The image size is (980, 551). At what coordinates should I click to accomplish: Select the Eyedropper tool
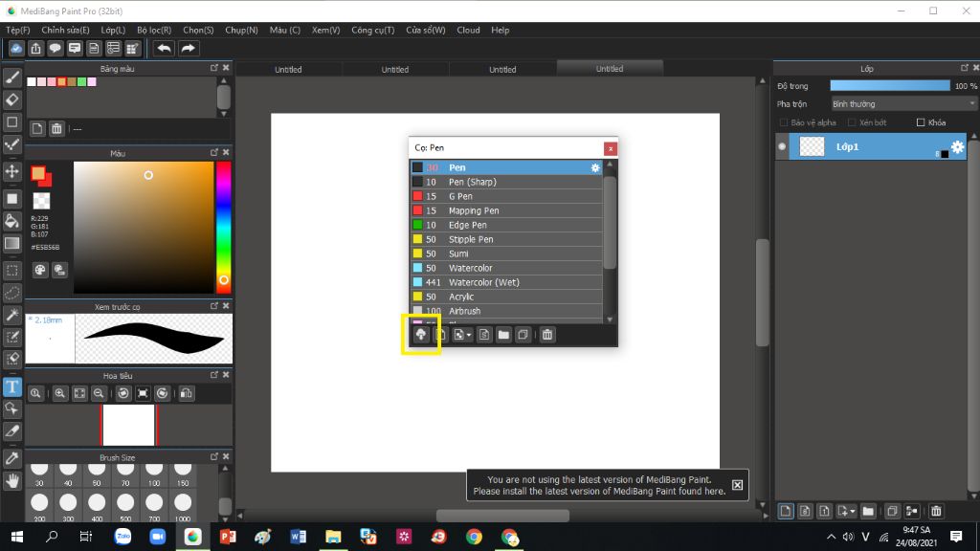[x=11, y=458]
